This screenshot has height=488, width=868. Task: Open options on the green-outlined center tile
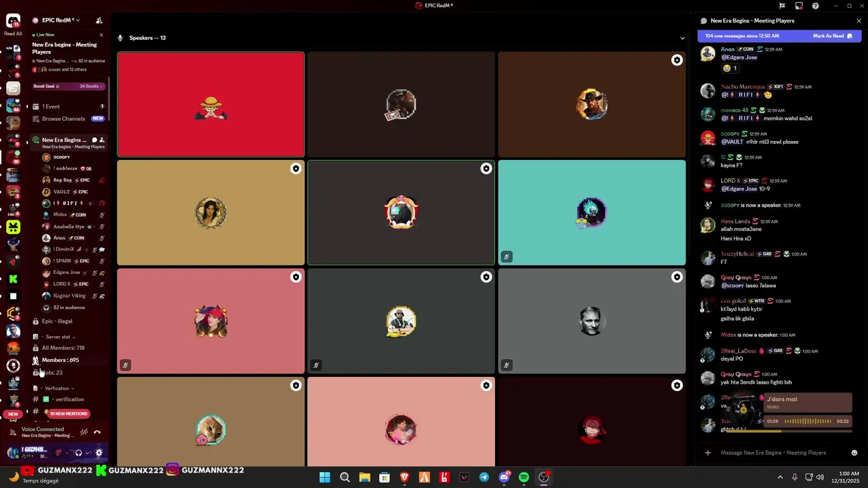click(x=486, y=168)
